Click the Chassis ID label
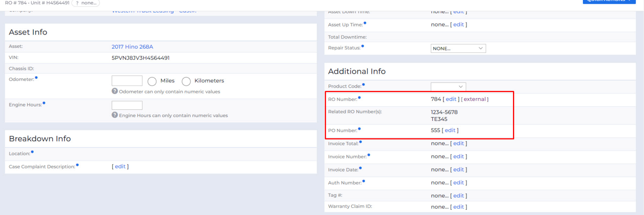 click(21, 69)
